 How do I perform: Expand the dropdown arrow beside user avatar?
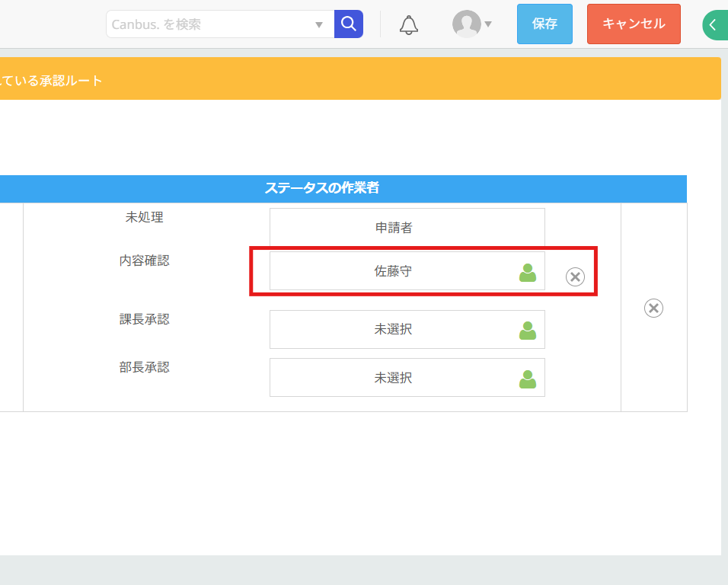(488, 24)
